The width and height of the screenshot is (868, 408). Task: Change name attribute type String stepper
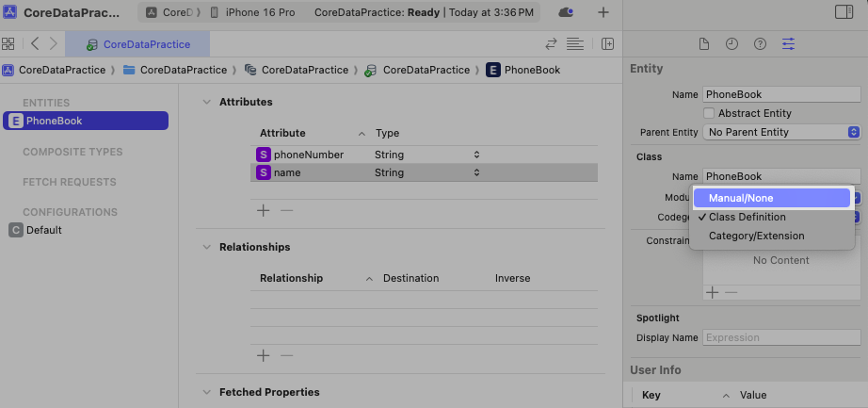coord(476,172)
